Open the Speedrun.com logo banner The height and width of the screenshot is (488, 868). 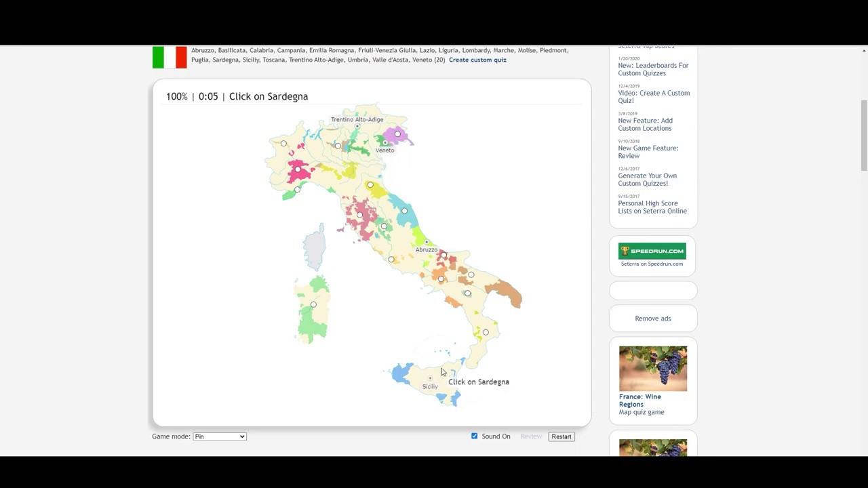coord(652,251)
